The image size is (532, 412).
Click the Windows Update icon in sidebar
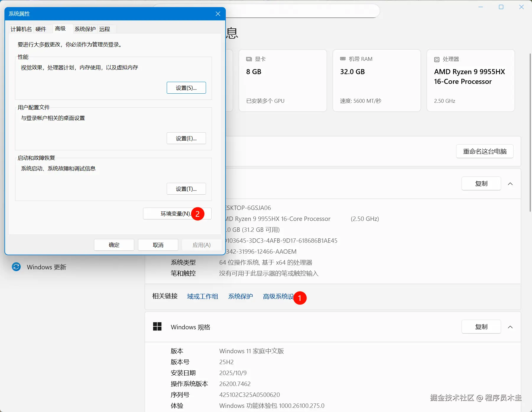coord(16,267)
